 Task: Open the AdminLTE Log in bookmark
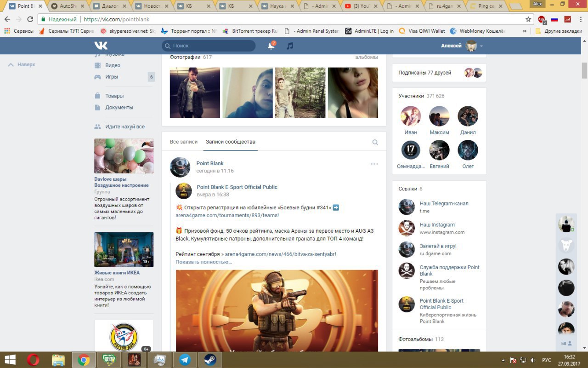click(x=368, y=31)
